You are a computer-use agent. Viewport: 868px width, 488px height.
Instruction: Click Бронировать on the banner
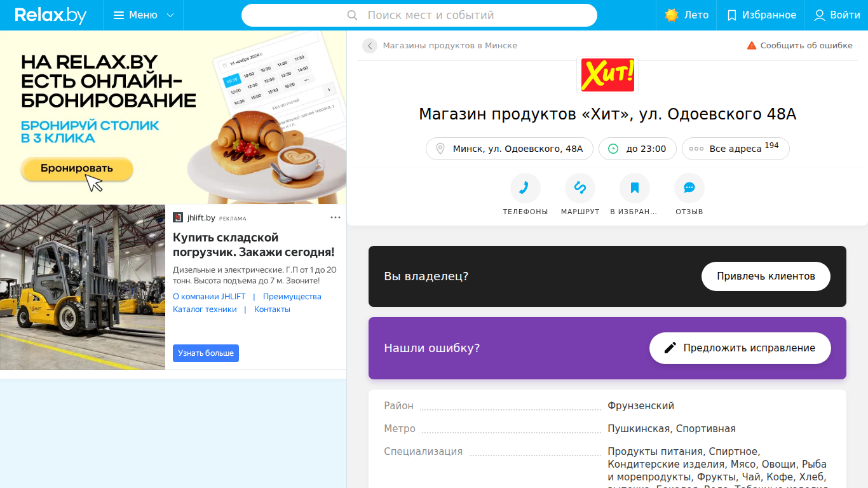(x=77, y=168)
